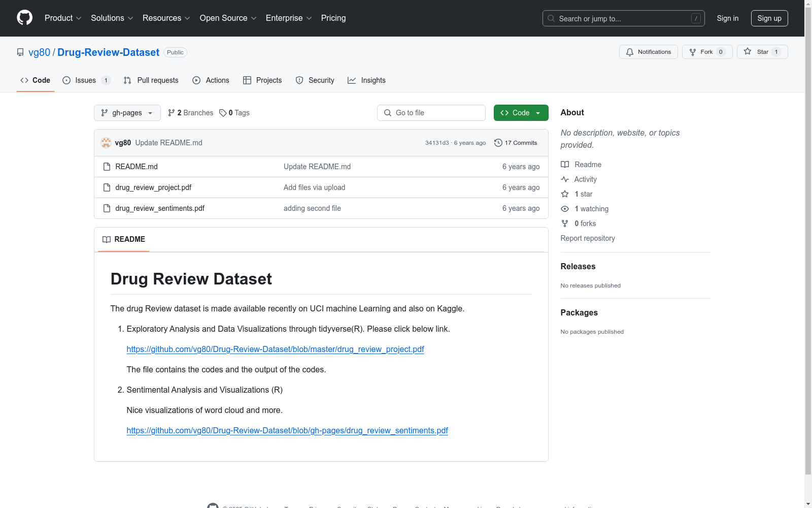Open drug_review_project.pdf file name
The height and width of the screenshot is (508, 812).
(153, 187)
